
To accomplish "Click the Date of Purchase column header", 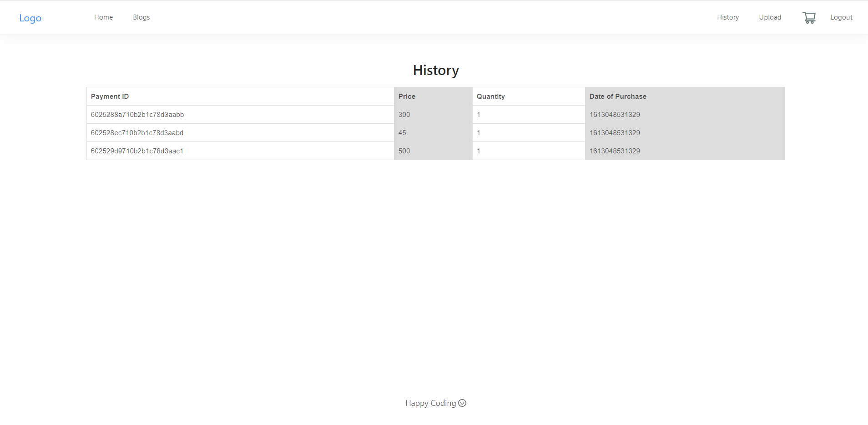I will pos(618,96).
